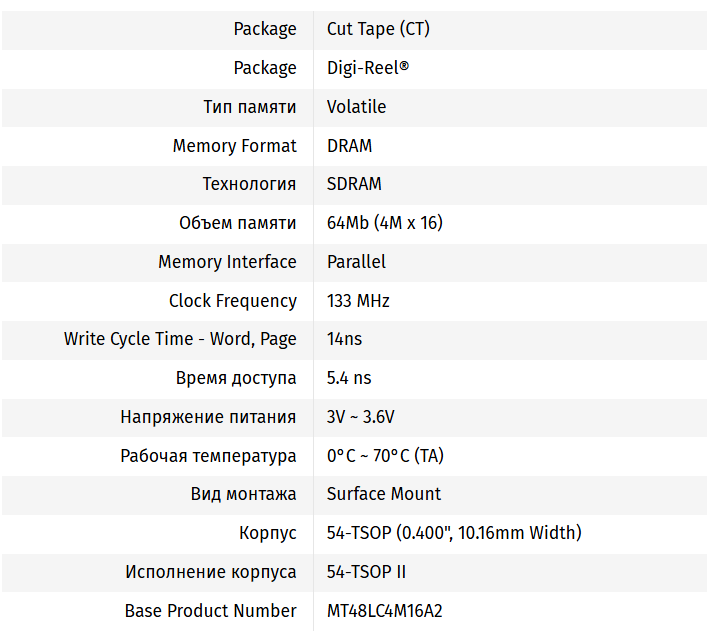The height and width of the screenshot is (634, 707).
Task: Click the "Parallel" memory interface value
Action: click(x=356, y=262)
